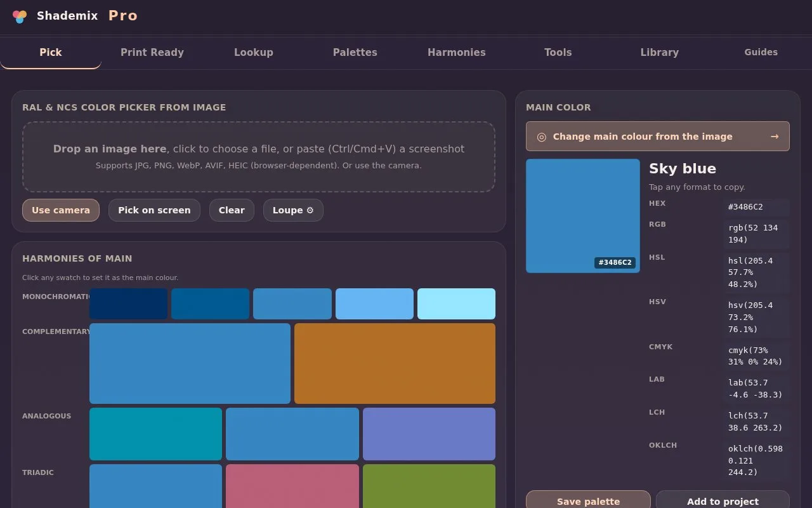Choose the middle blue analogous swatch
812x508 pixels.
point(292,434)
